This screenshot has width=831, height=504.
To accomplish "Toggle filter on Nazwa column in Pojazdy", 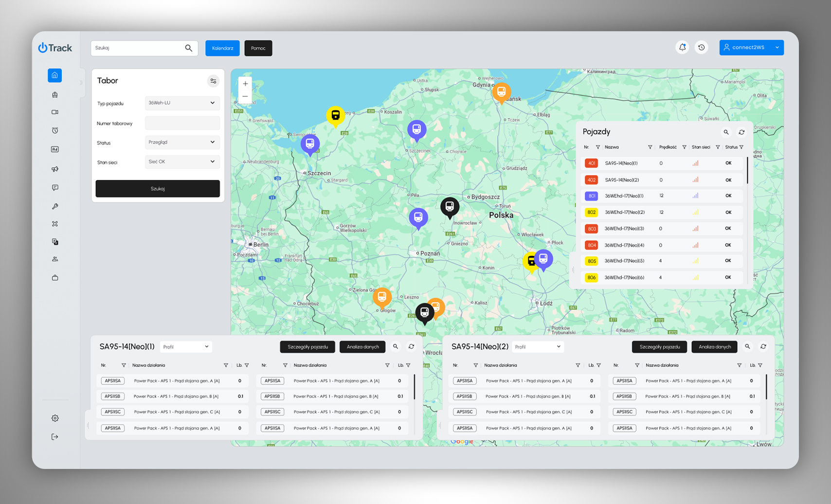I will point(650,147).
